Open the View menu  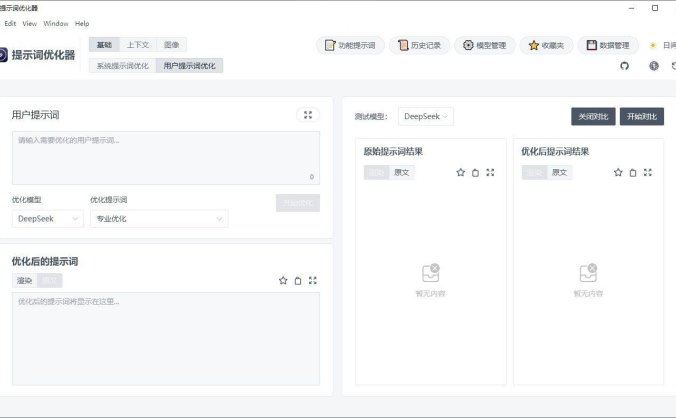coord(30,24)
